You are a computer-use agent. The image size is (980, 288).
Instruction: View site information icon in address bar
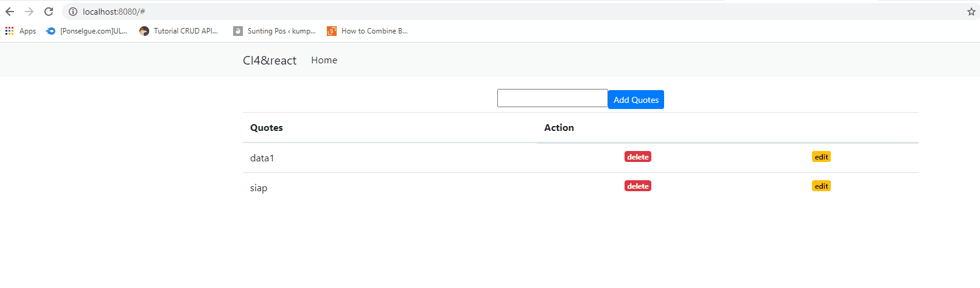coord(73,12)
